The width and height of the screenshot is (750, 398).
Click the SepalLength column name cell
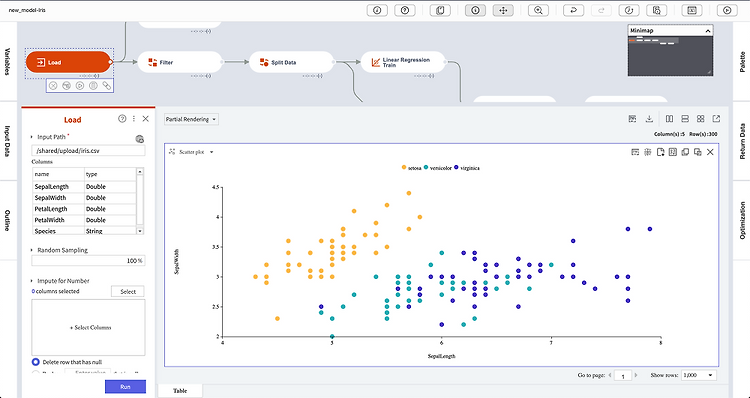58,187
